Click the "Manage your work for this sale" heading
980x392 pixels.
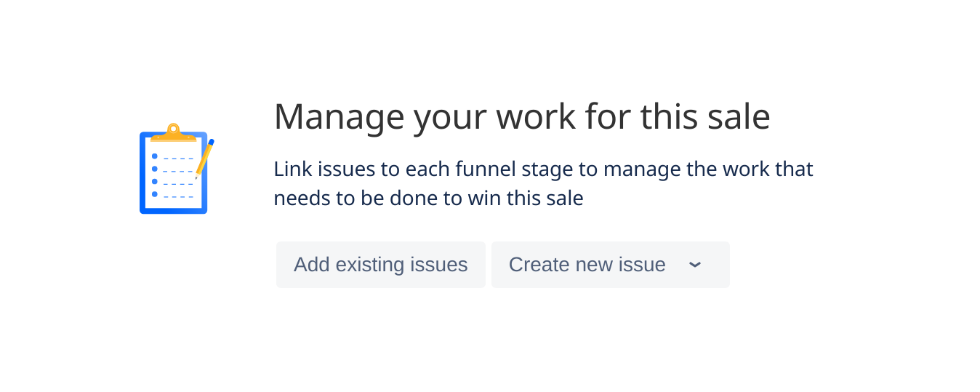tap(522, 117)
